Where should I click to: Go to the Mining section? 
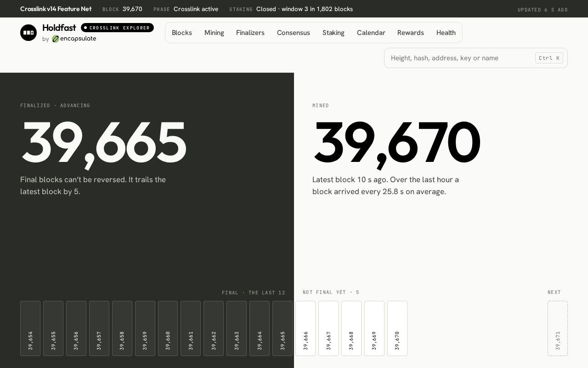tap(214, 33)
